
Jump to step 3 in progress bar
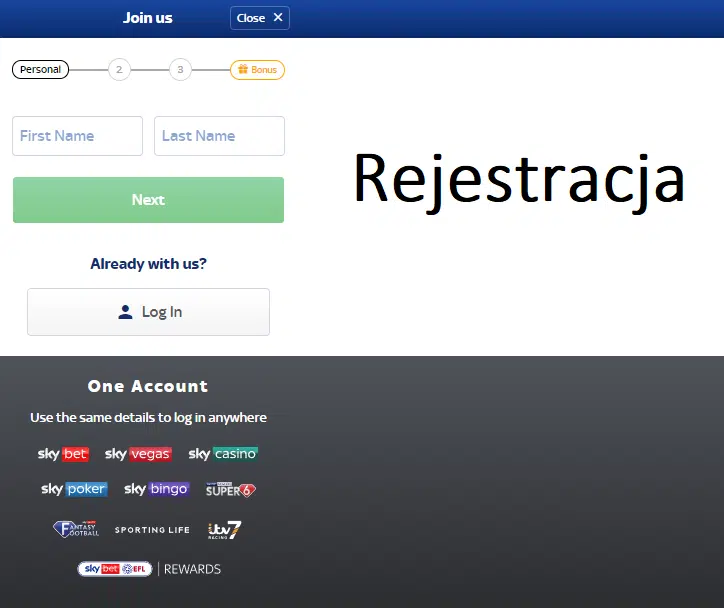coord(180,70)
